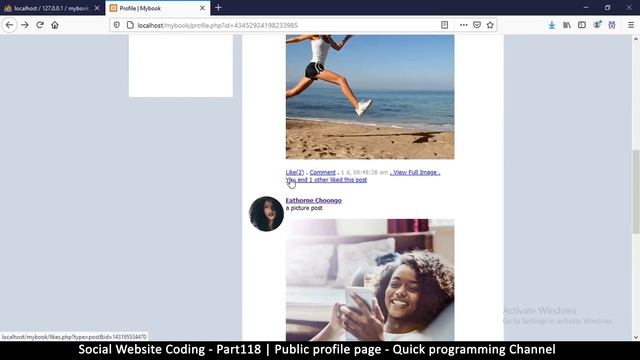640x360 pixels.
Task: Open the woman with phone post image
Action: [370, 280]
